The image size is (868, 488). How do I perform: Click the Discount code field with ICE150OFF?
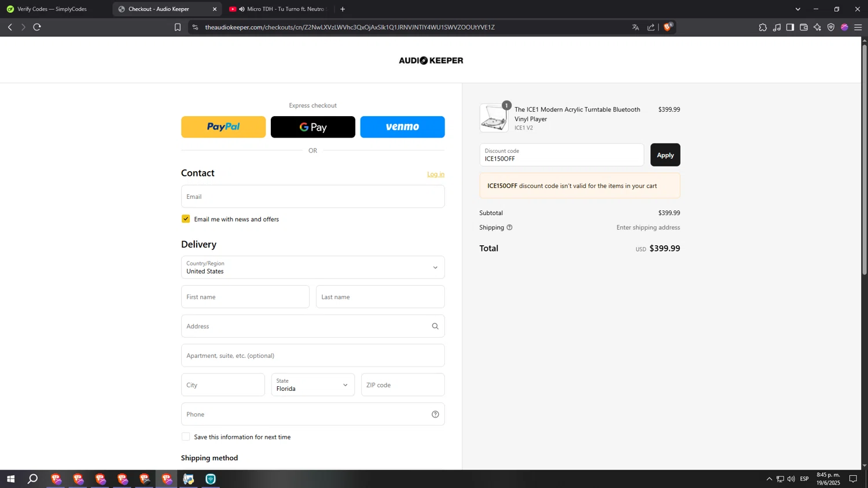[x=561, y=155]
